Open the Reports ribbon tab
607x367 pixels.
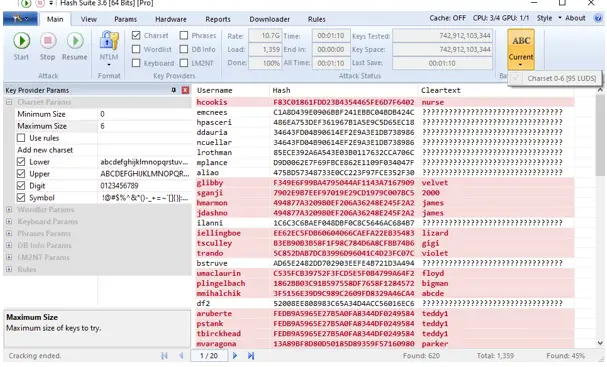click(x=218, y=19)
